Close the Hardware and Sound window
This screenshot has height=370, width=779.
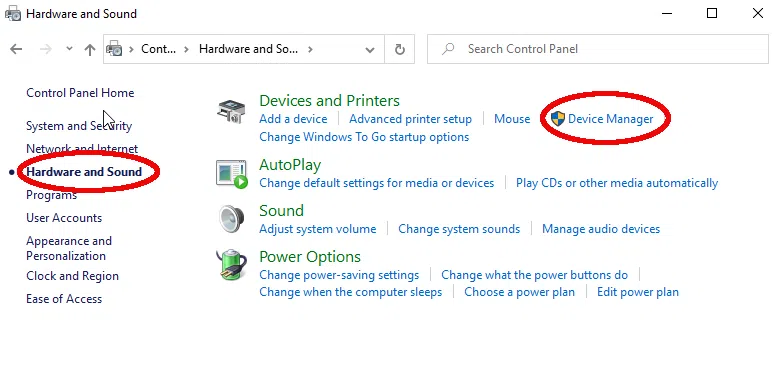tap(758, 13)
